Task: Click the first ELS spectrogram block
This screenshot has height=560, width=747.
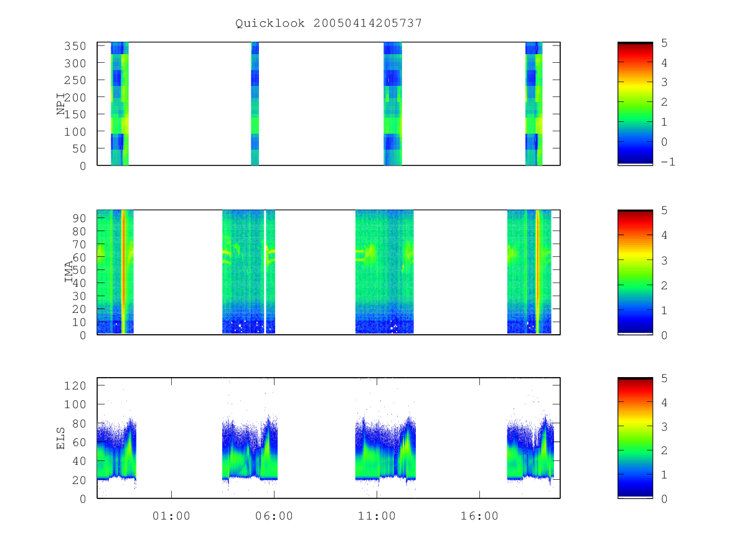Action: tap(116, 449)
